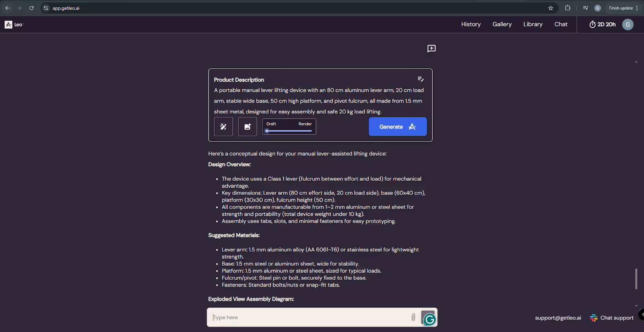Expand the collapsed side panel arrow
This screenshot has height=332, width=644.
pos(642,314)
